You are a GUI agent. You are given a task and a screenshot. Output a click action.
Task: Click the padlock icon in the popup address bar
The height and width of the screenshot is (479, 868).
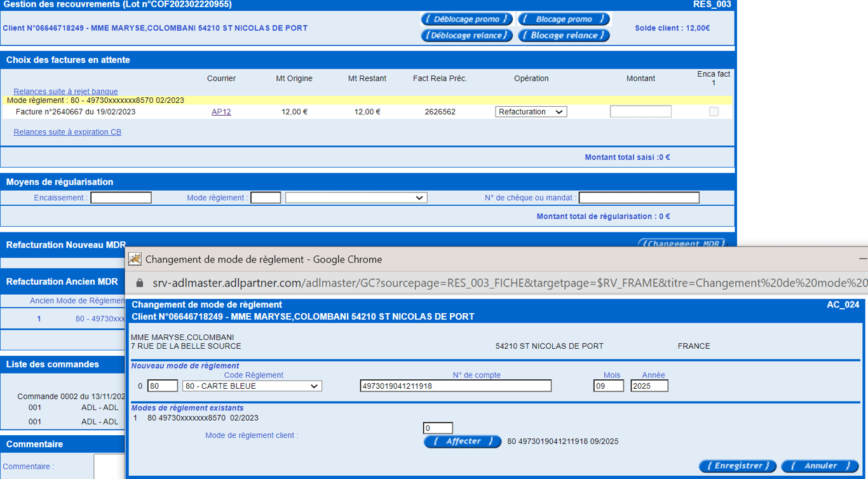coord(140,283)
